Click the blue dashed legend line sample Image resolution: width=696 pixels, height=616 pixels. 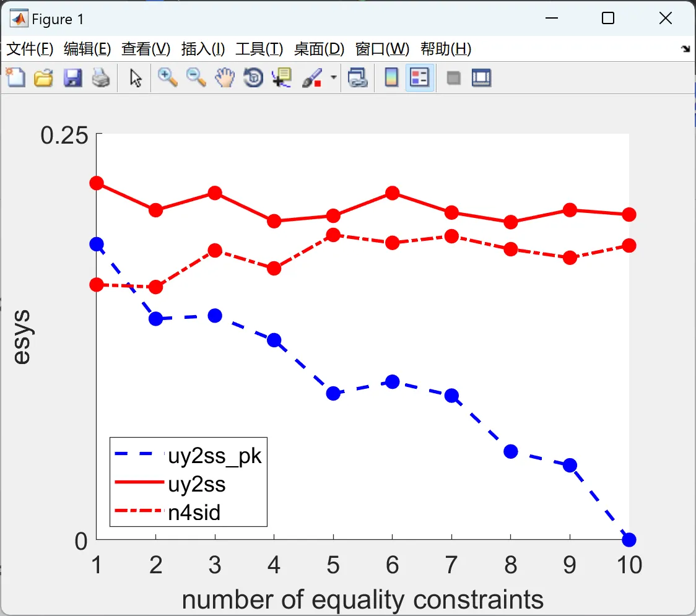click(139, 454)
